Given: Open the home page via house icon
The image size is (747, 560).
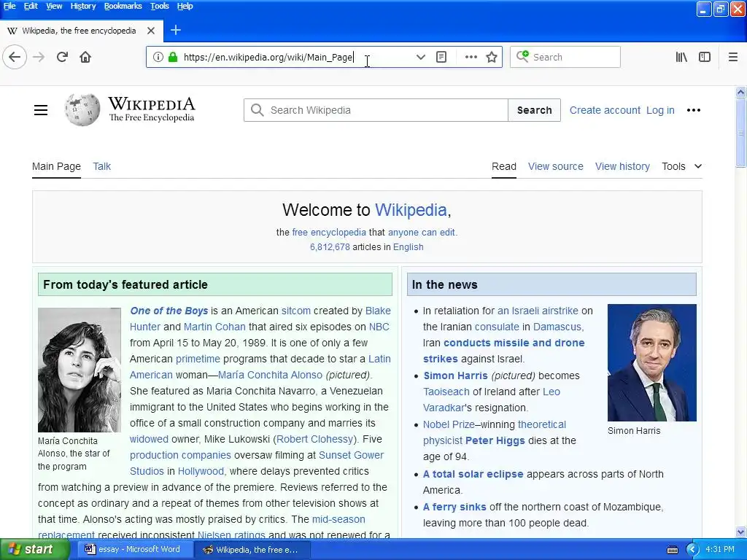Looking at the screenshot, I should click(85, 57).
